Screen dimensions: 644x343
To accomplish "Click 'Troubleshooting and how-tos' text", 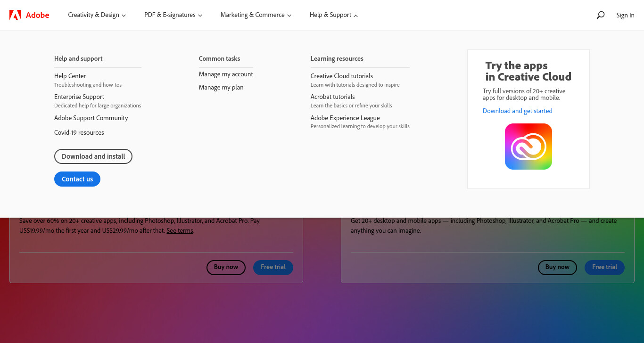I will point(88,85).
